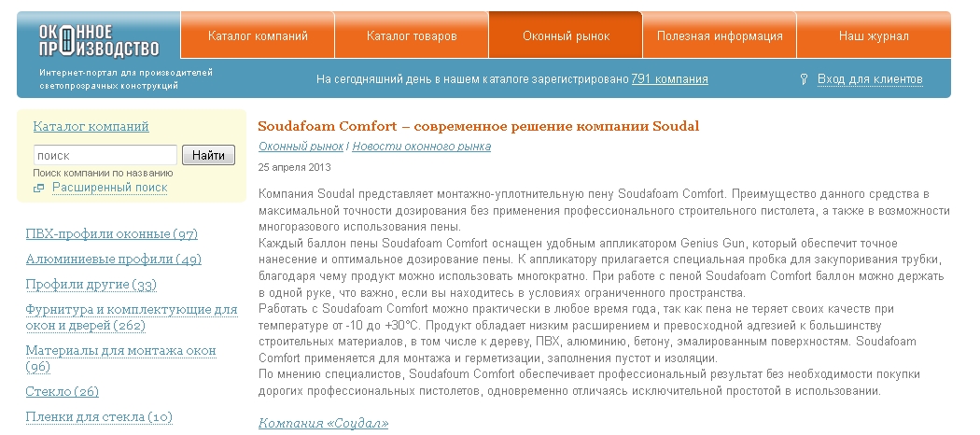Viewport: 980px width, 435px height.
Task: Click the key icon beside Вход для клиентов
Action: click(805, 79)
